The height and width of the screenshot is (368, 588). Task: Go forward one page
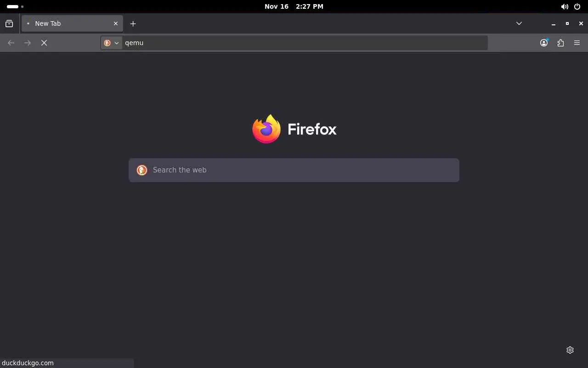[28, 43]
